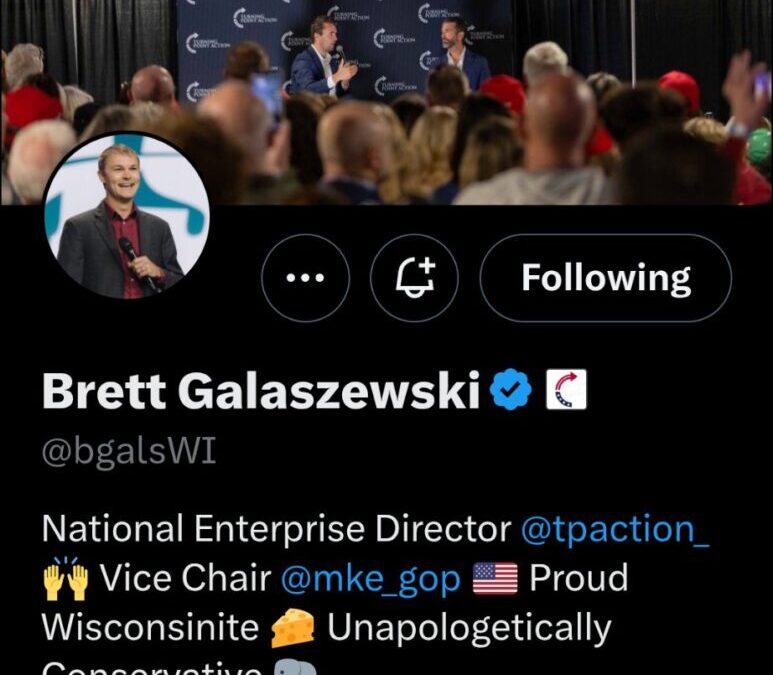The image size is (773, 675).
Task: Tap the elephant emoji below Unapologetically
Action: 295,667
